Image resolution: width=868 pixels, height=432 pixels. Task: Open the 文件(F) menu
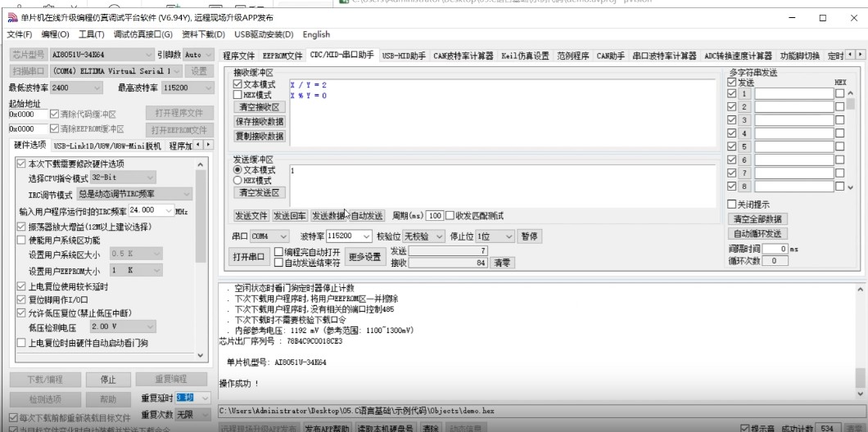tap(20, 34)
